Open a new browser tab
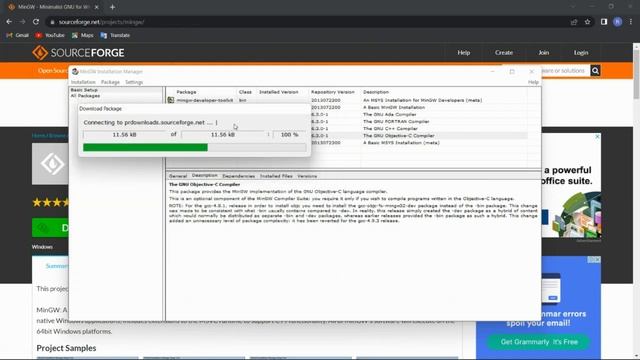Viewport: 640px width, 360px height. [x=112, y=7]
